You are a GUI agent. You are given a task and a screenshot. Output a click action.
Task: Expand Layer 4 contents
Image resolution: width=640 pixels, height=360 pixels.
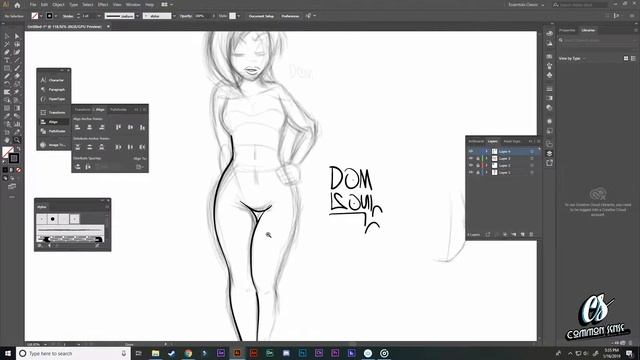(x=487, y=151)
